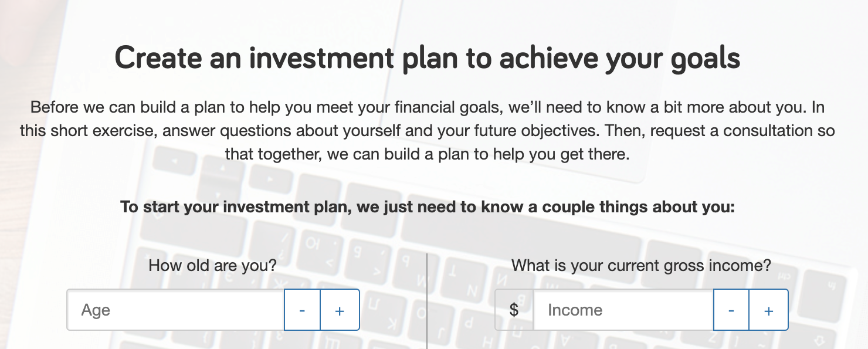Increase age with the plus button
This screenshot has height=349, width=868.
pyautogui.click(x=340, y=310)
